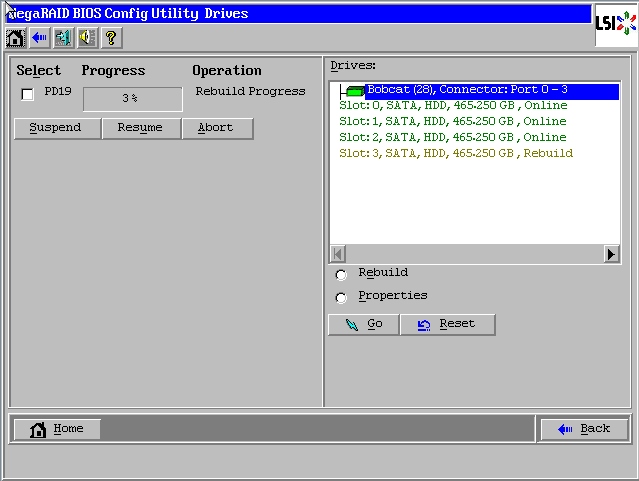Tick the PD19 checkbox
Viewport: 639px width, 481px height.
tap(28, 94)
